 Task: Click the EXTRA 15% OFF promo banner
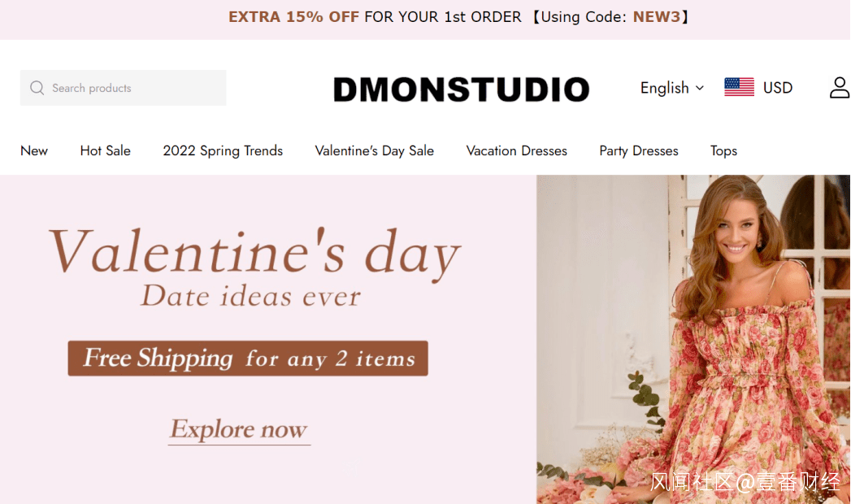point(458,17)
